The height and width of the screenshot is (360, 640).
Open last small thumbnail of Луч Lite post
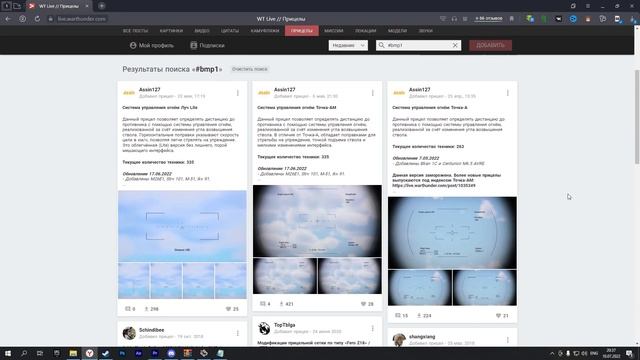(x=231, y=281)
